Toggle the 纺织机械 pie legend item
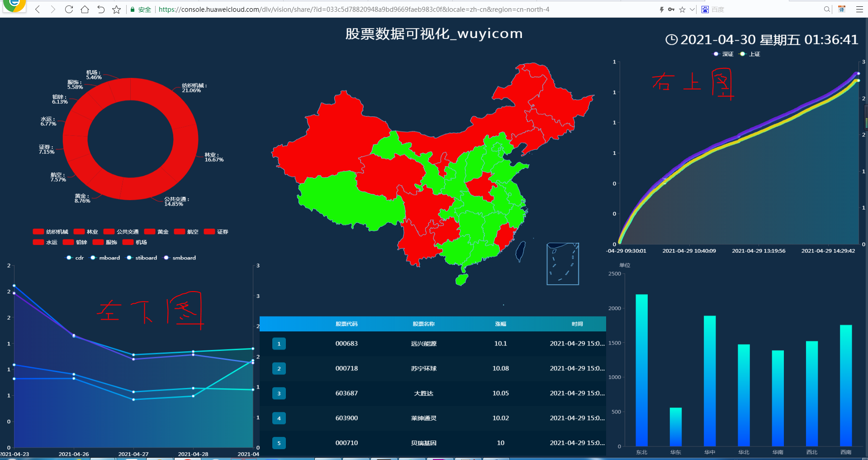868x460 pixels. tap(51, 232)
